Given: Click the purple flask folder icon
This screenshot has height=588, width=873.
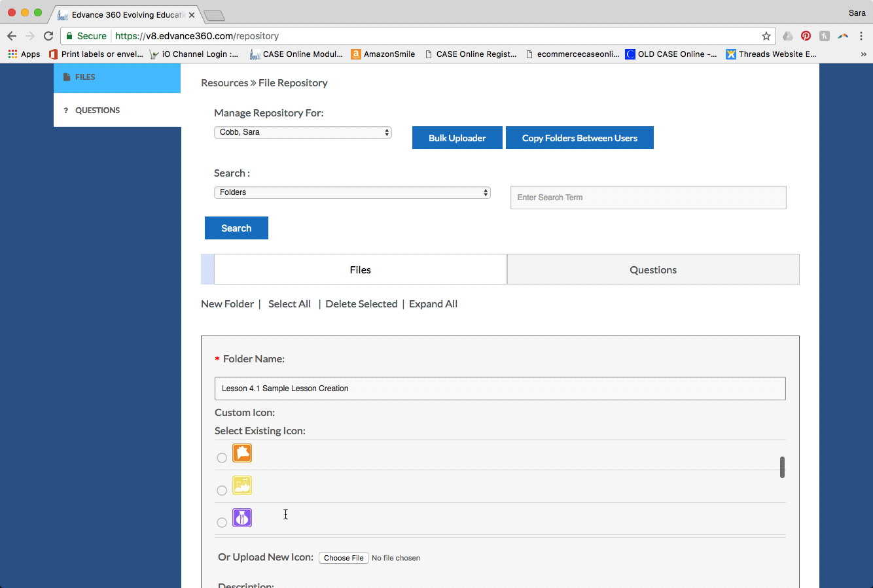Looking at the screenshot, I should coord(242,518).
